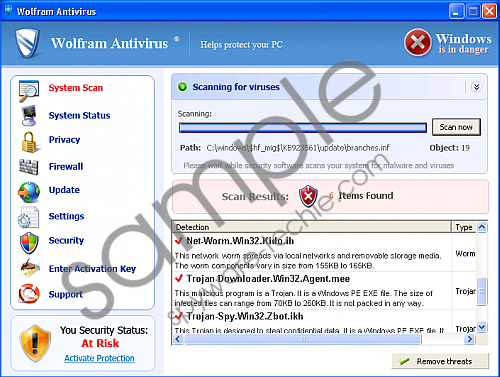Select the Net-Worm.Win32.Kido.ih detection name
The width and height of the screenshot is (500, 377).
240,241
